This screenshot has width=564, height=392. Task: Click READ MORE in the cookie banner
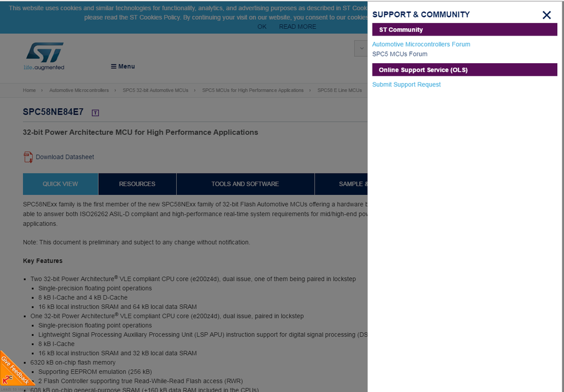tap(298, 26)
